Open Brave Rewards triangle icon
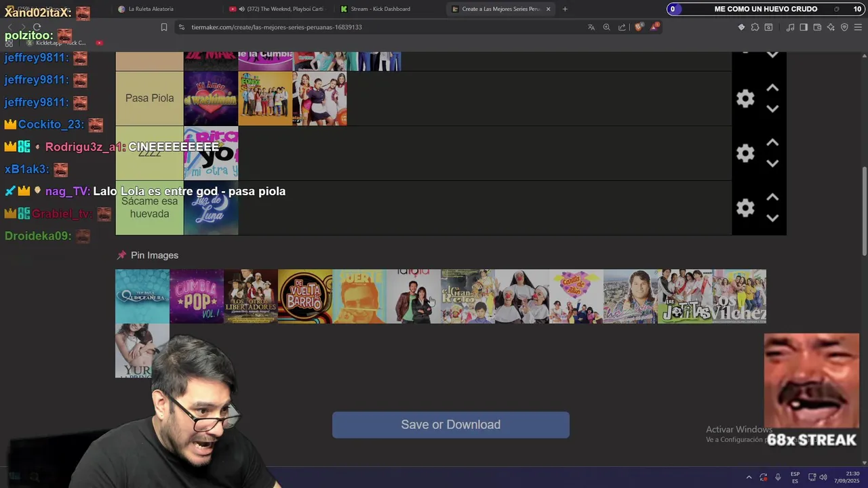 654,27
